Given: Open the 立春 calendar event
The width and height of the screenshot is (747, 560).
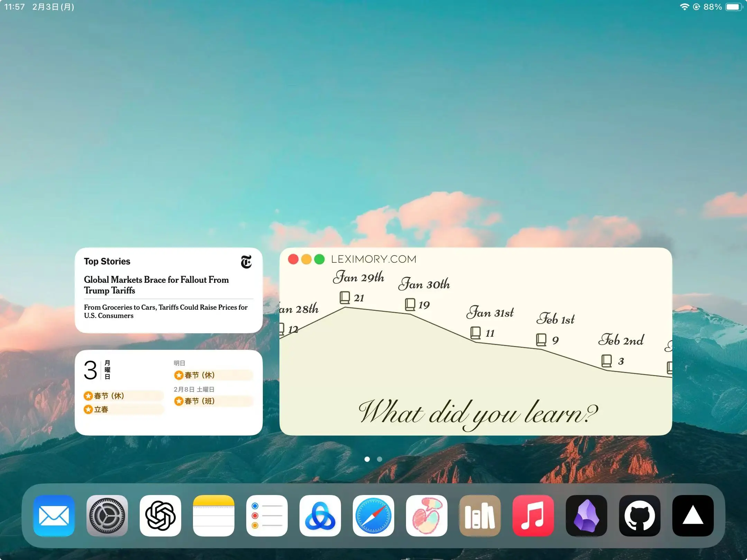Looking at the screenshot, I should 123,410.
